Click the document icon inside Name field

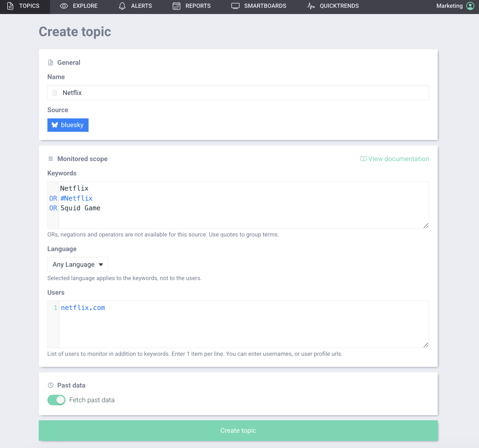55,93
